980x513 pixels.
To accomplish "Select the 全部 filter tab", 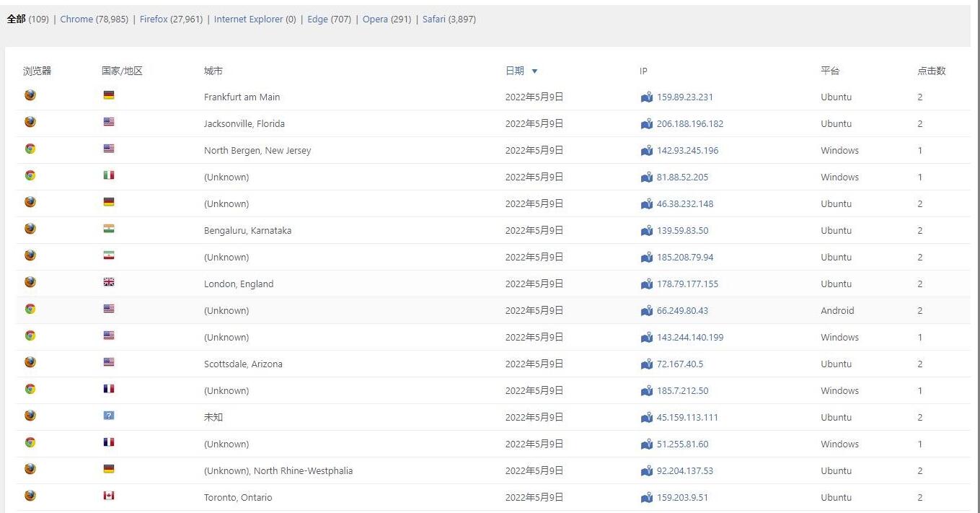I will click(17, 19).
